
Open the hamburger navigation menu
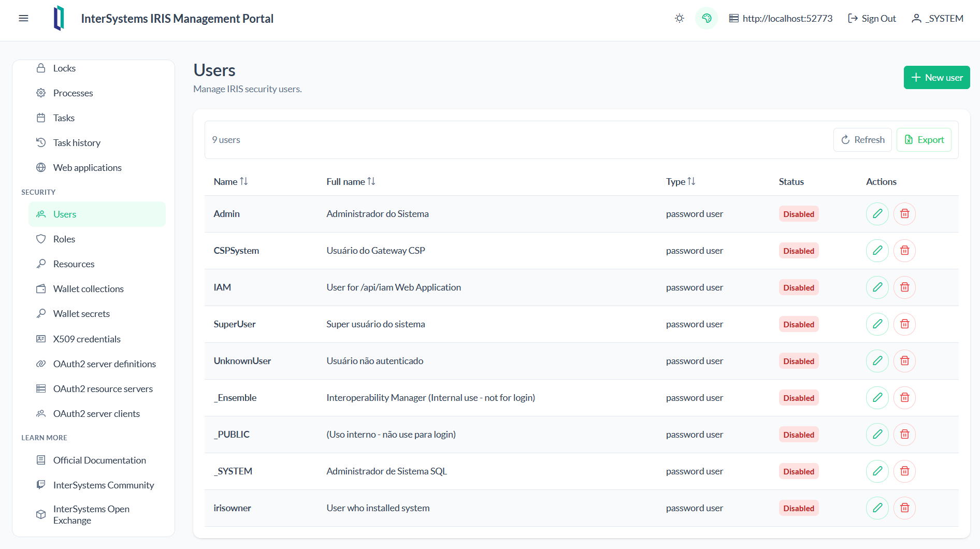click(x=23, y=19)
